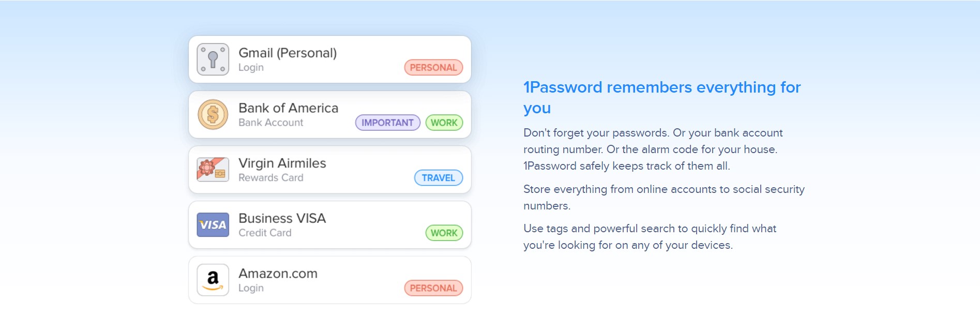This screenshot has width=980, height=330.
Task: Click the Virgin Airmiles rewards card icon
Action: [x=212, y=170]
